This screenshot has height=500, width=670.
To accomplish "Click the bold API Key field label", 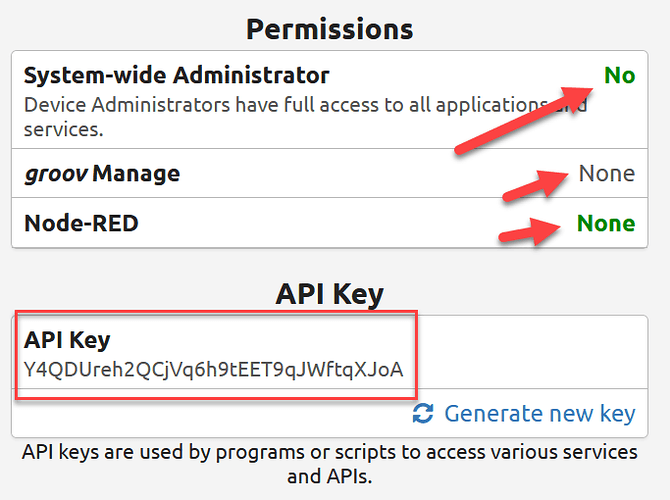I will pos(67,341).
